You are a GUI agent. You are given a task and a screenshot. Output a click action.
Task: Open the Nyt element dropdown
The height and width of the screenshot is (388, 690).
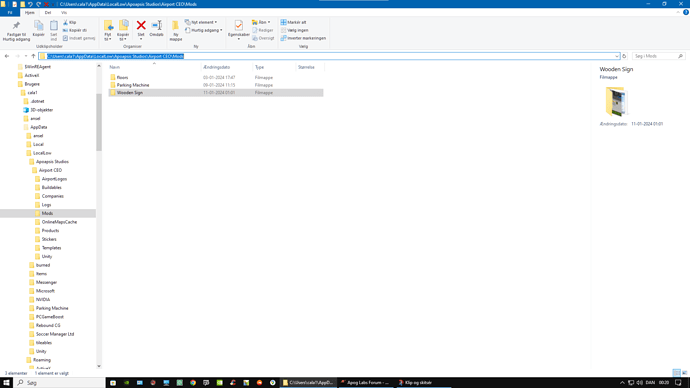(x=201, y=22)
